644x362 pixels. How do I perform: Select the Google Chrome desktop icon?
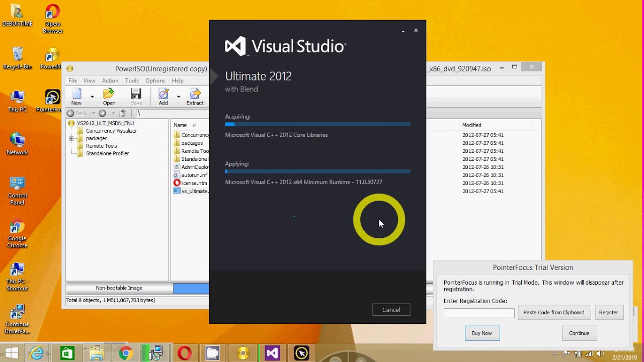(17, 234)
